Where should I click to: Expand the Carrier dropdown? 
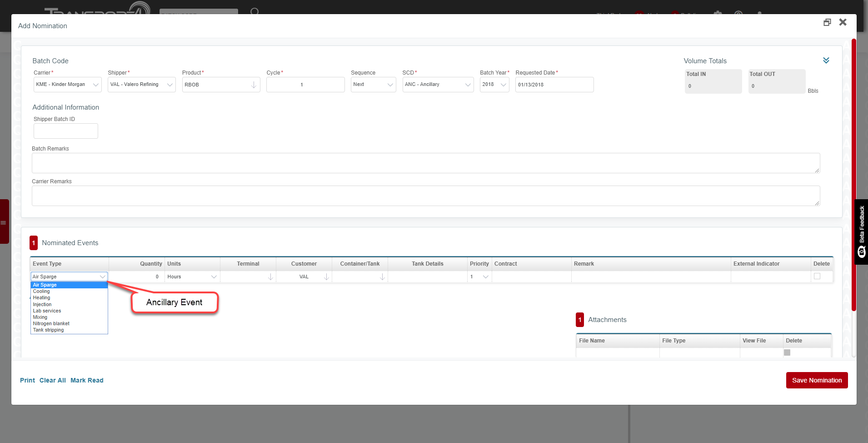click(x=95, y=85)
